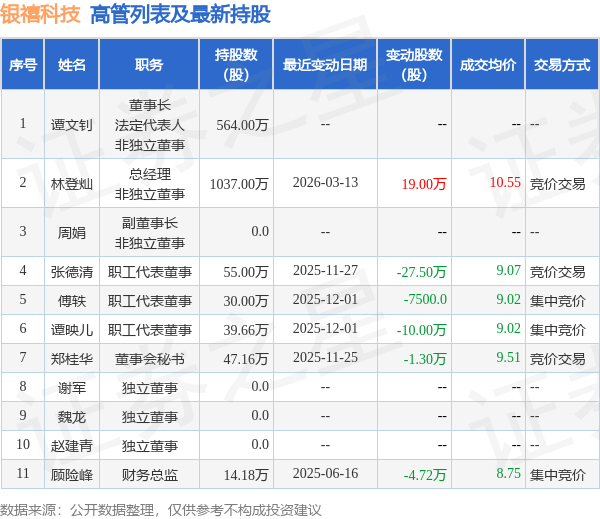Click the name 魏龙

coord(72,416)
